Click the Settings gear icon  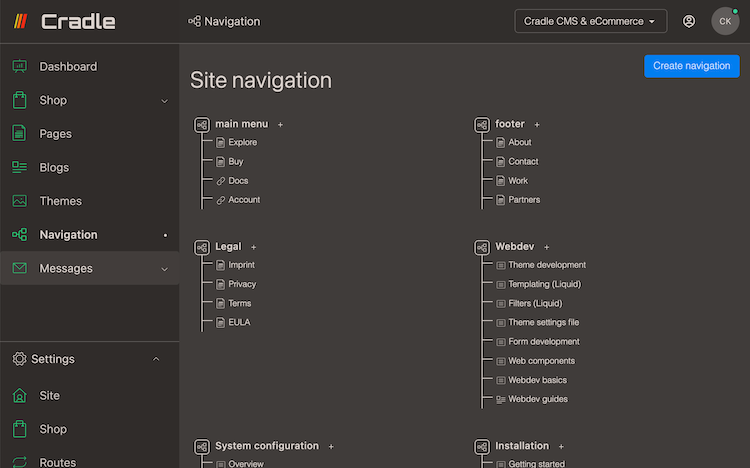pos(20,359)
